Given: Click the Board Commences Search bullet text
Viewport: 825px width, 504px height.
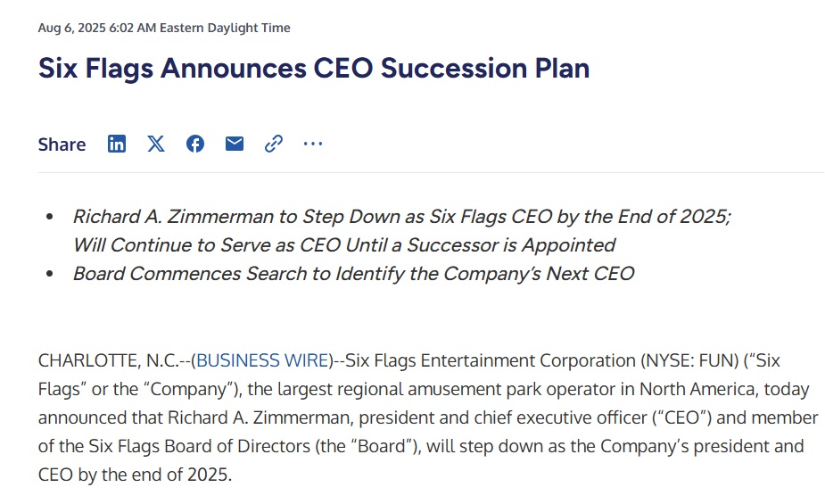Looking at the screenshot, I should point(353,274).
